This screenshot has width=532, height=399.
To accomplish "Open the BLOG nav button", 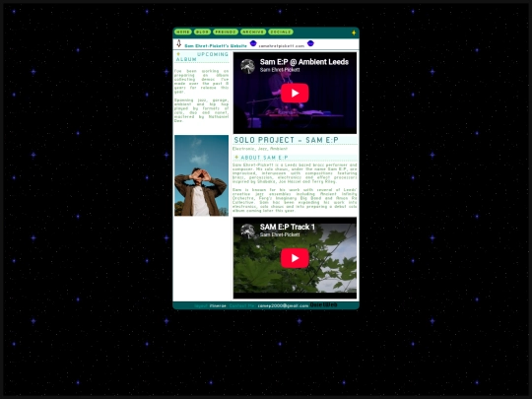I will click(202, 32).
